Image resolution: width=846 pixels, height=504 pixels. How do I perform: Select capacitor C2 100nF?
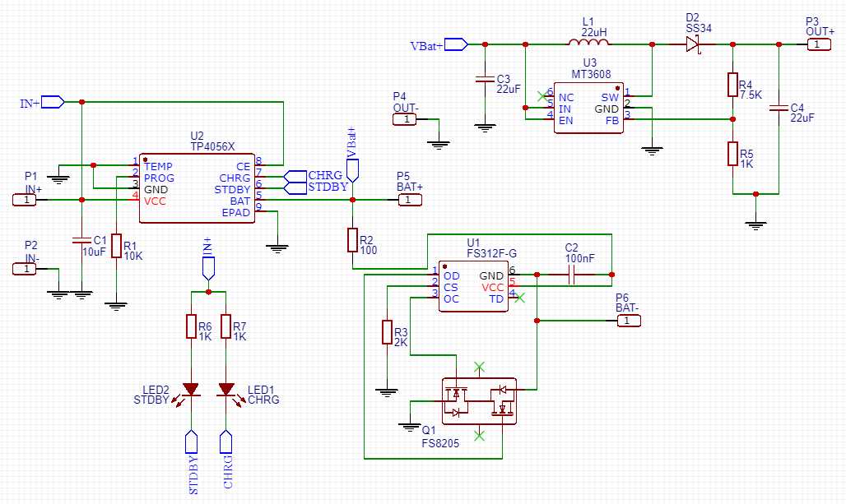572,275
